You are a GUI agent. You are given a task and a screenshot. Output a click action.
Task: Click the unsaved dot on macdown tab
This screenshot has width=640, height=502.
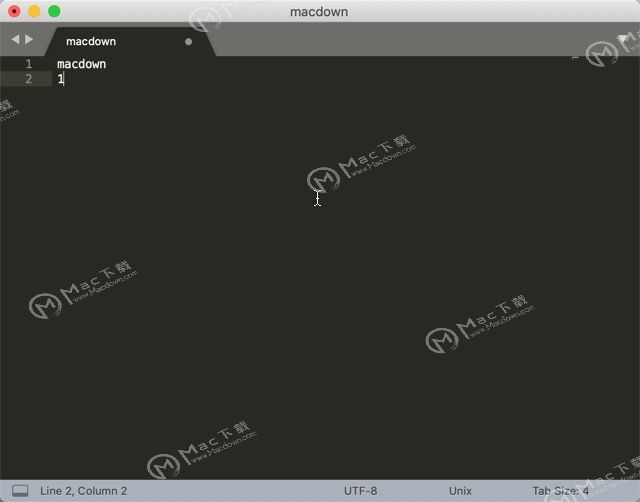188,42
